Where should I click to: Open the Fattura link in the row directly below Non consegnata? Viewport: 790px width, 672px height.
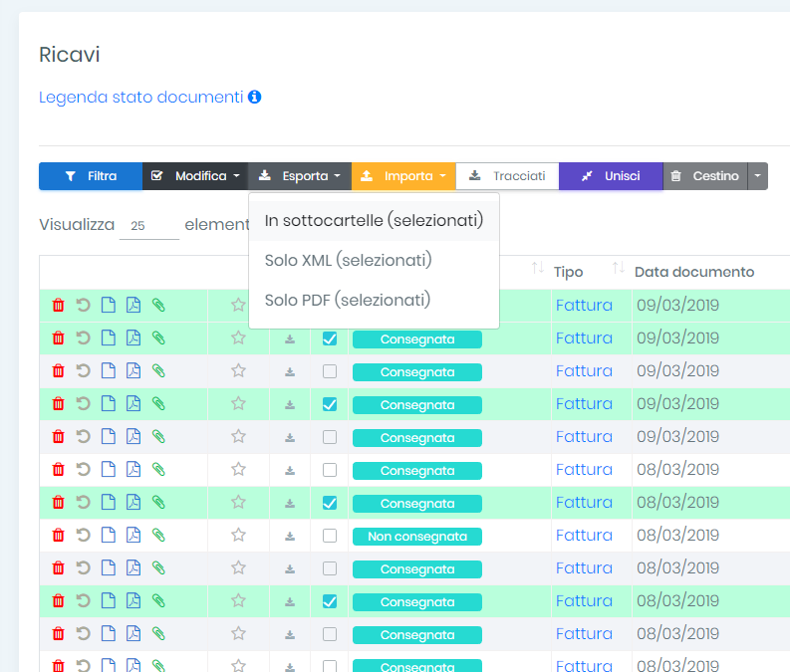(x=584, y=567)
